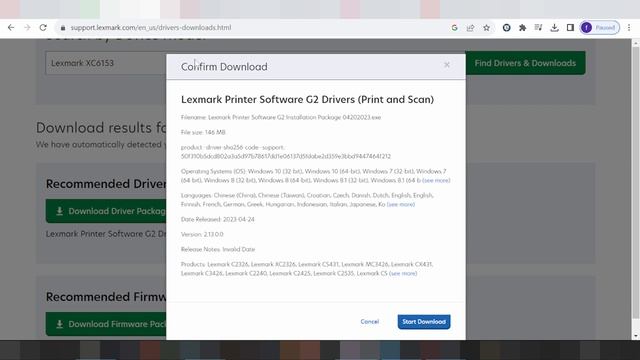Click Release Notes Invalid Date text

(x=218, y=249)
